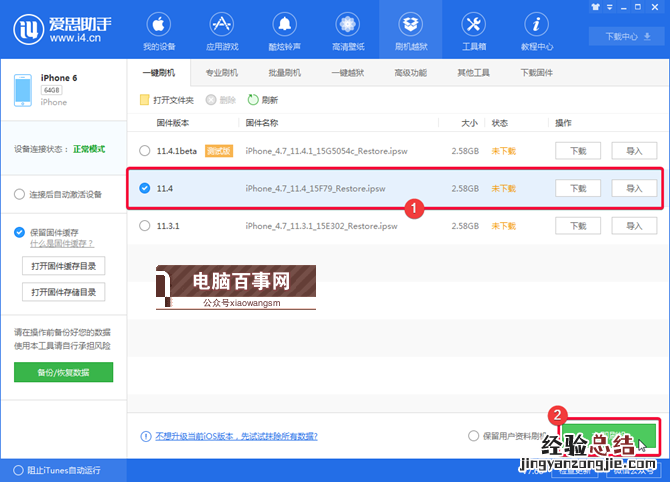670x482 pixels.
Task: Open the title bar dropdown menu arrow
Action: click(610, 7)
